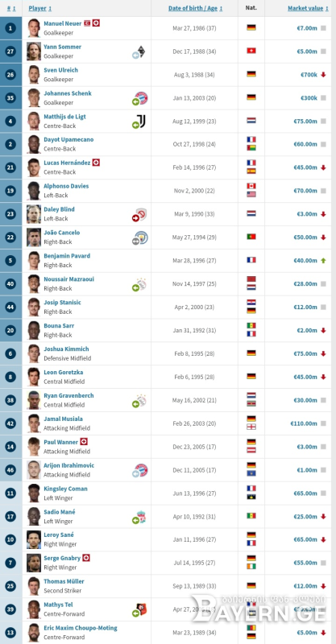
Task: Click the German flag in Leon Goretzka's row
Action: [251, 376]
